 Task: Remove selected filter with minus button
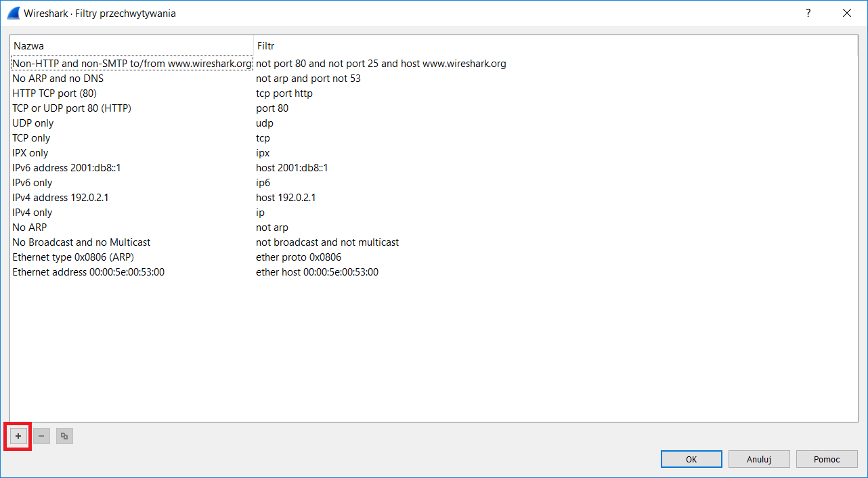tap(41, 436)
